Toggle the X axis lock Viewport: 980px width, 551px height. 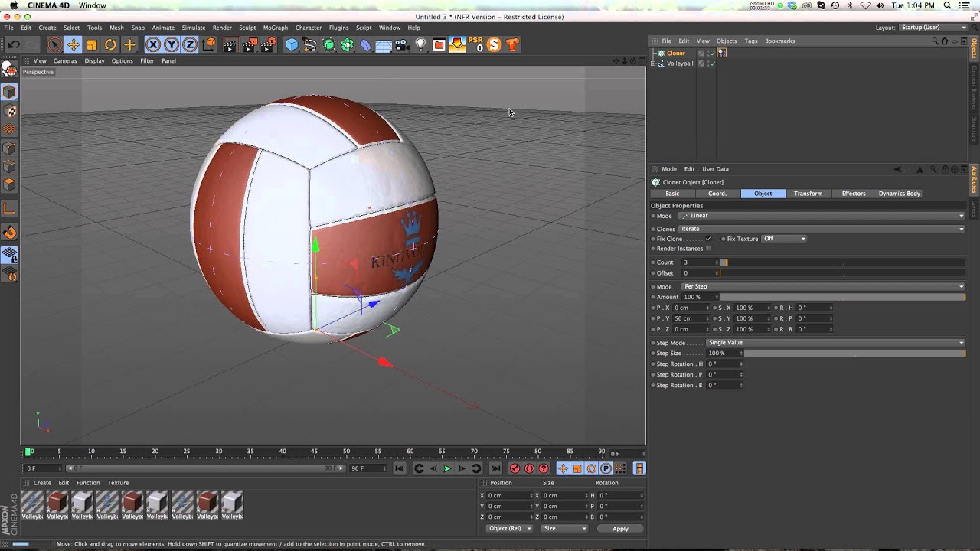click(x=153, y=45)
